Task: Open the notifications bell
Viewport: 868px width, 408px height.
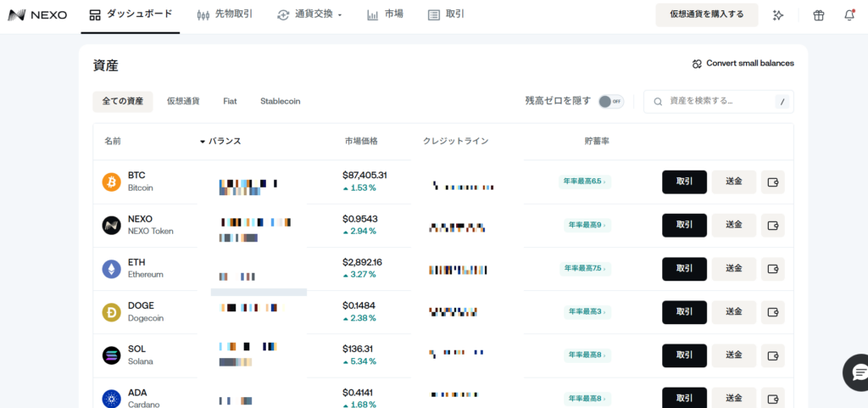Action: (x=849, y=15)
